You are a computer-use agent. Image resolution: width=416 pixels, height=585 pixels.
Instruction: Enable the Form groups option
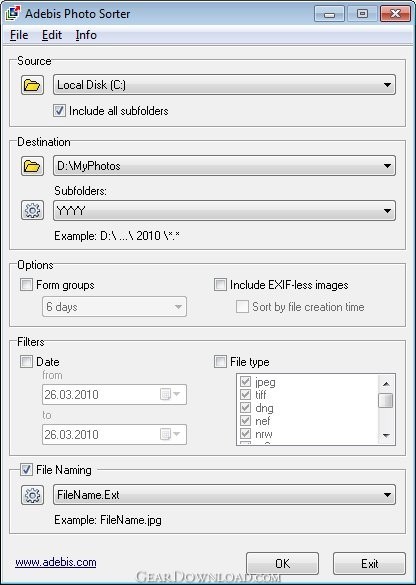(26, 285)
